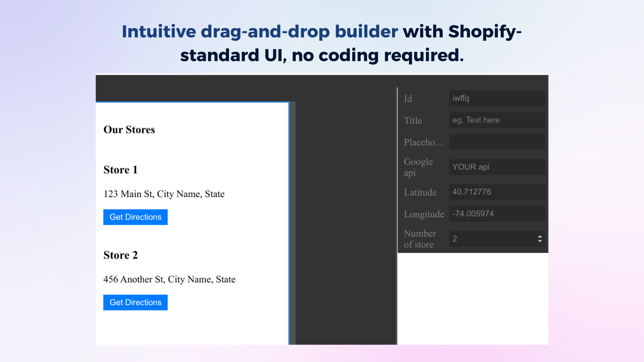Click the Longitude field containing -74.005974
The image size is (644, 362).
point(497,214)
